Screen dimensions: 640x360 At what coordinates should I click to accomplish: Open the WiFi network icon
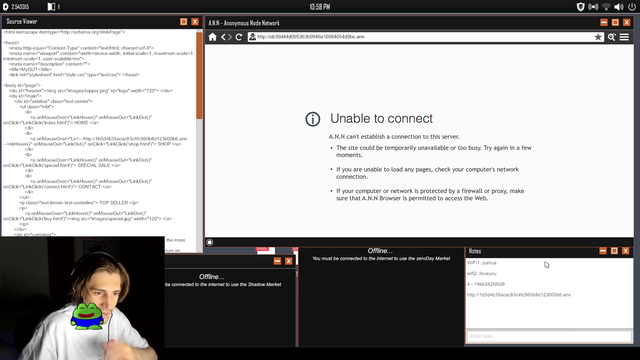point(606,7)
